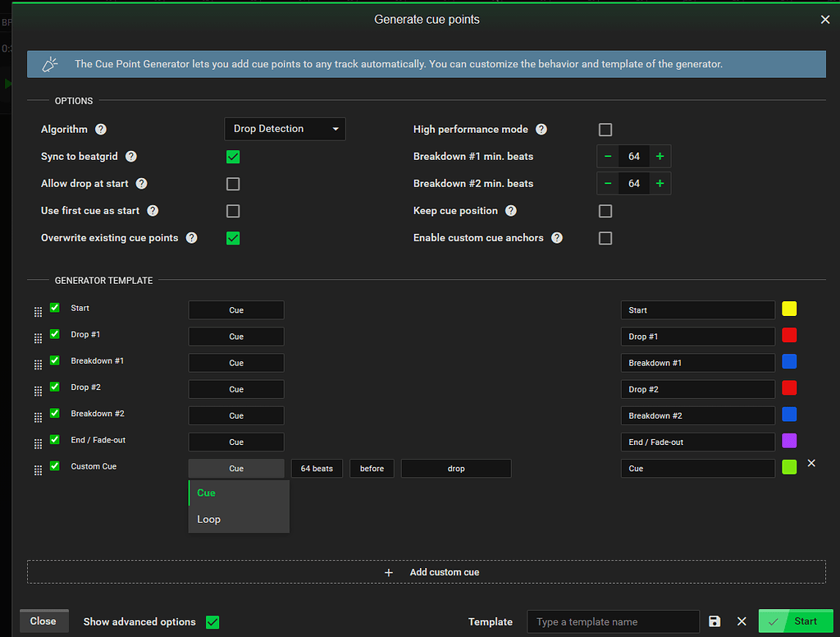840x637 pixels.
Task: Click the clear template X icon
Action: point(741,621)
